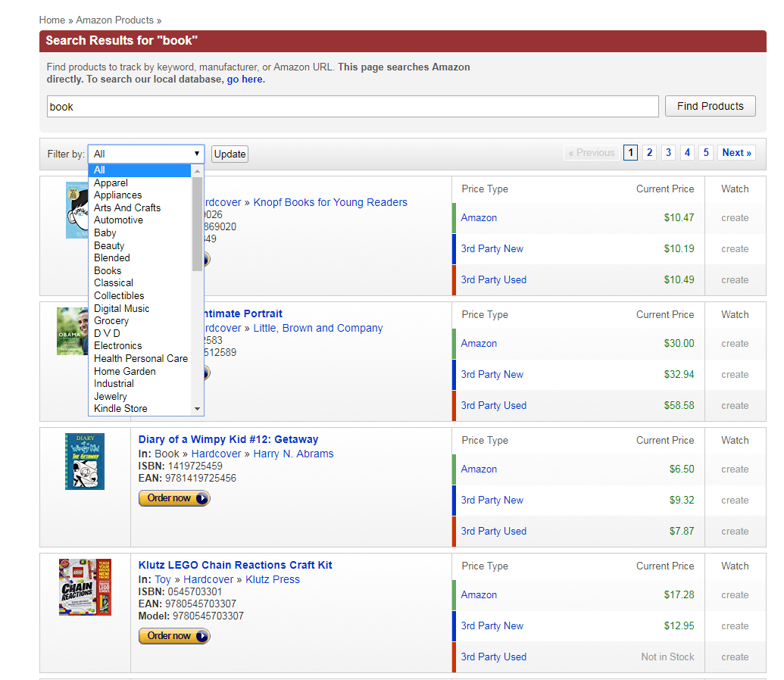Image resolution: width=784 pixels, height=680 pixels.
Task: Click the Find Products button
Action: 710,106
